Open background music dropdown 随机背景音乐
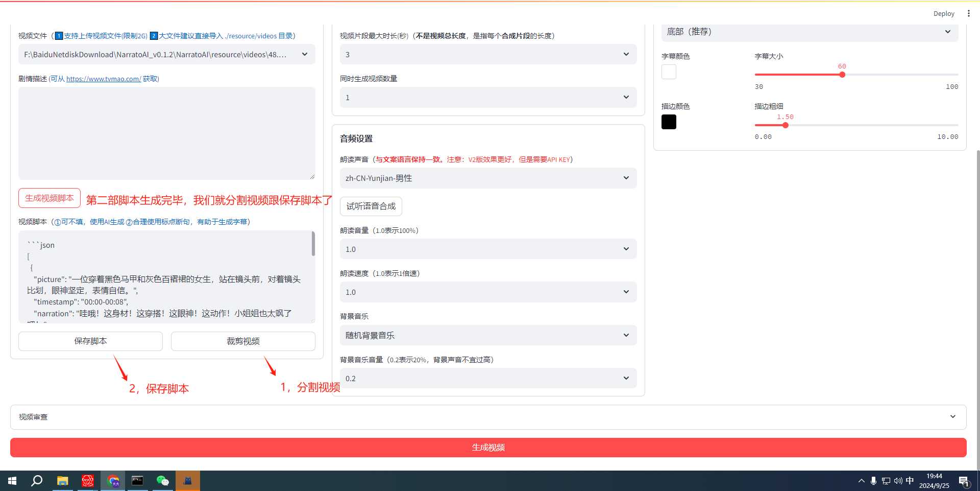980x491 pixels. pos(488,335)
